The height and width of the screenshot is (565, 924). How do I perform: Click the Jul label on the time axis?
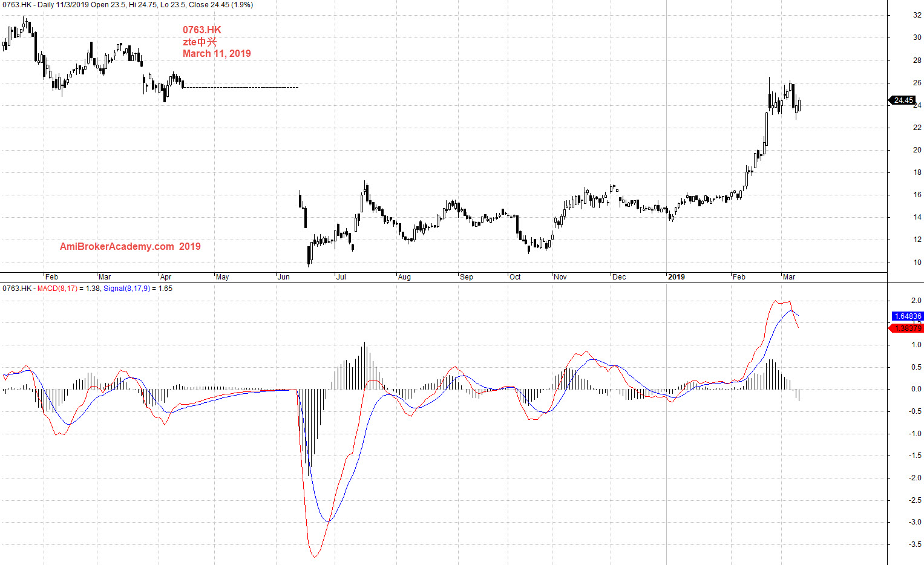(x=341, y=277)
